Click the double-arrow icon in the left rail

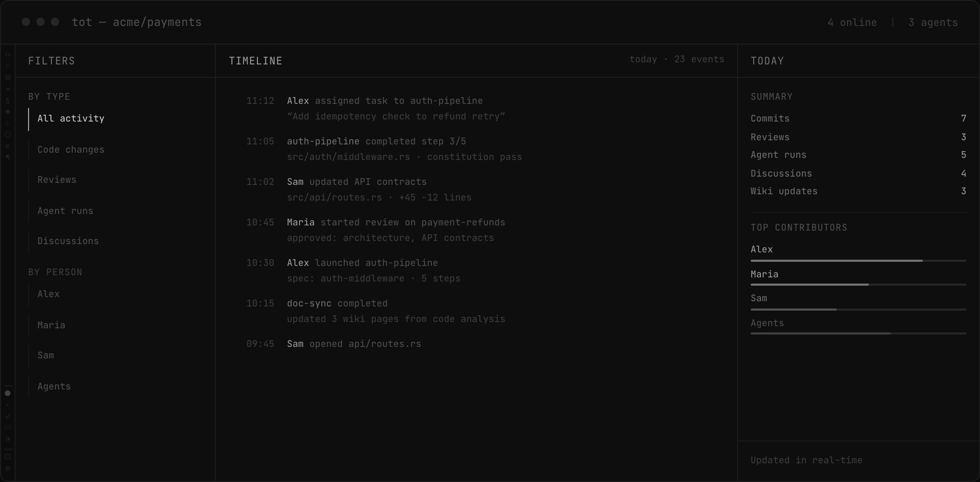coord(8,89)
